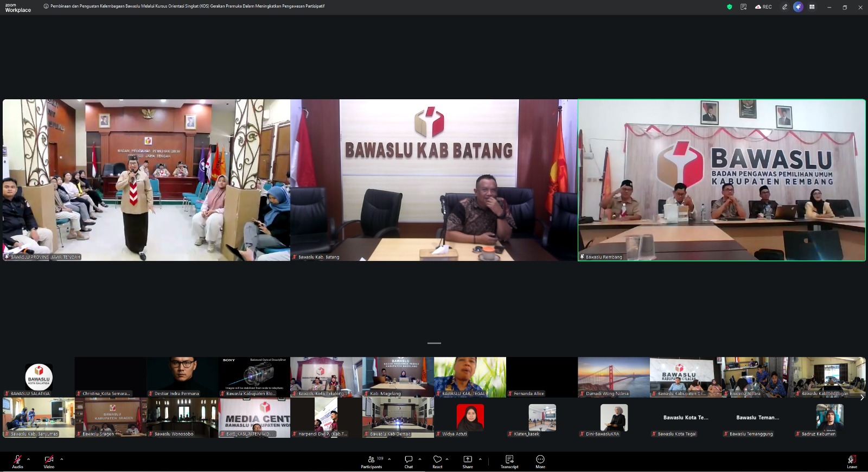
Task: Select the Bawaslu Sragen thumbnail
Action: 111,418
